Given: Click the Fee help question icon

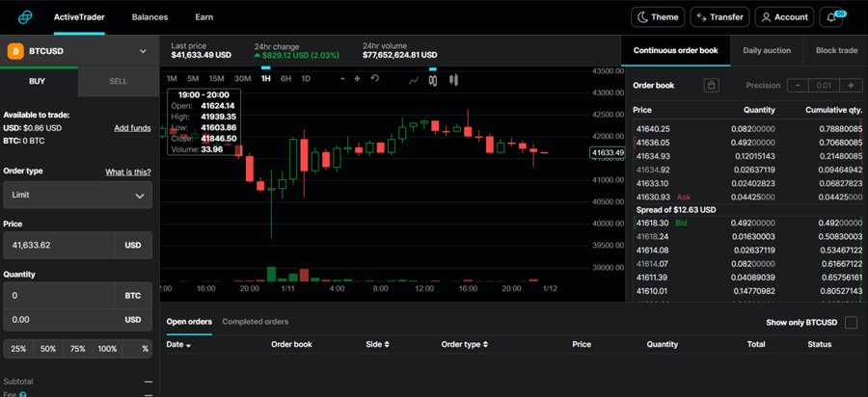Looking at the screenshot, I should 23,394.
